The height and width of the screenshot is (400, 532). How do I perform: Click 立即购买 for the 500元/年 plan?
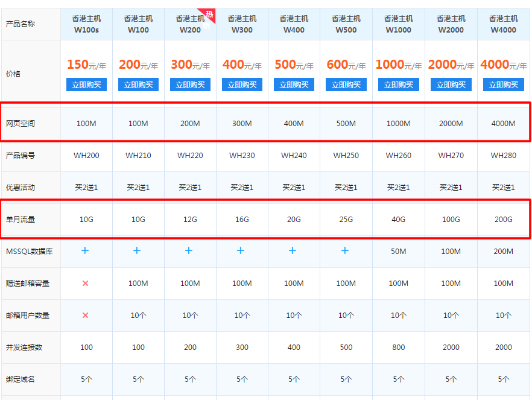click(x=294, y=85)
